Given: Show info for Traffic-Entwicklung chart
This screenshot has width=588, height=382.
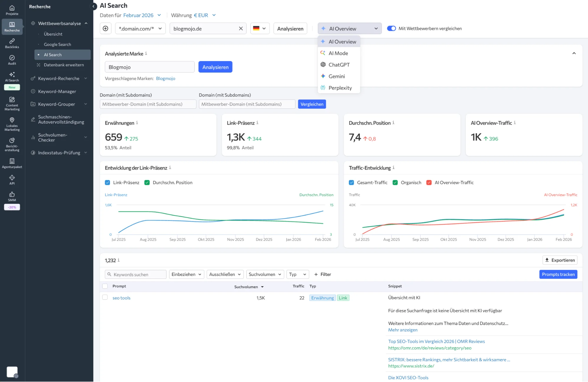Looking at the screenshot, I should (394, 167).
